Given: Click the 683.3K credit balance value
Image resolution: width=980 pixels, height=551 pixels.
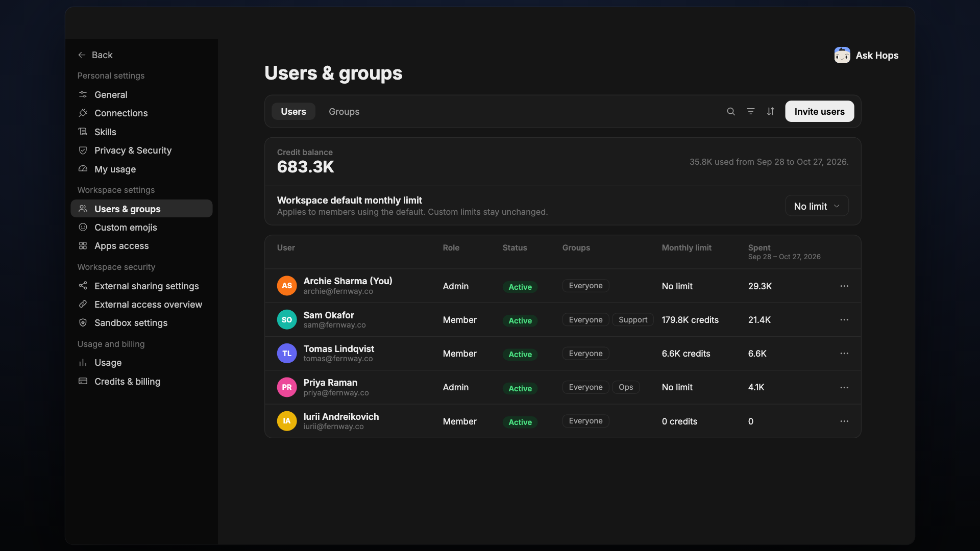Looking at the screenshot, I should [x=305, y=167].
